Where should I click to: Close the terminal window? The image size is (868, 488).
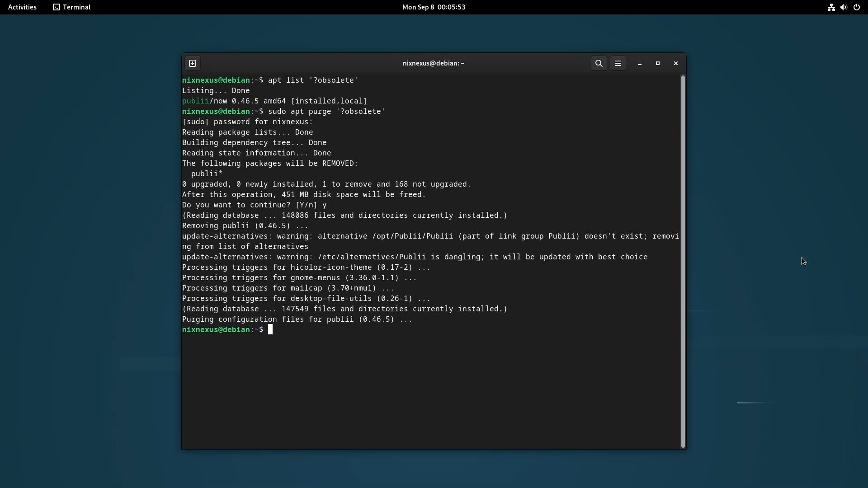[x=676, y=63]
